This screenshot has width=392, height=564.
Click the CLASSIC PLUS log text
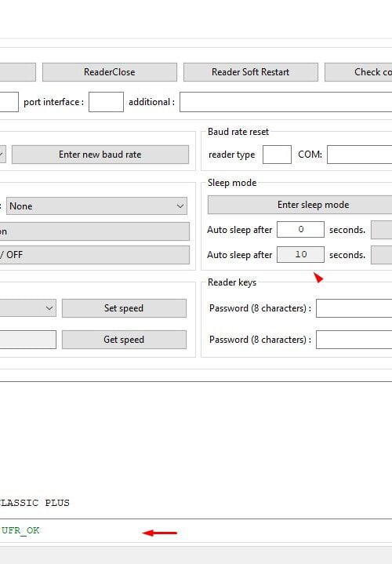click(34, 503)
